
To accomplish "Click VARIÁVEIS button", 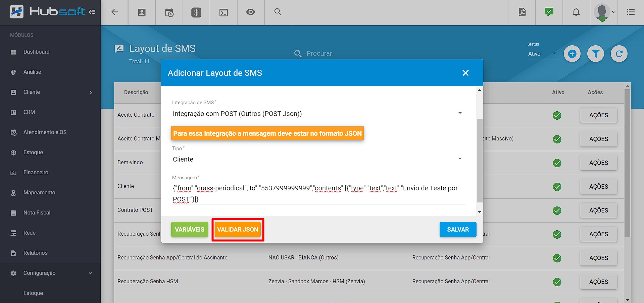I will tap(190, 230).
